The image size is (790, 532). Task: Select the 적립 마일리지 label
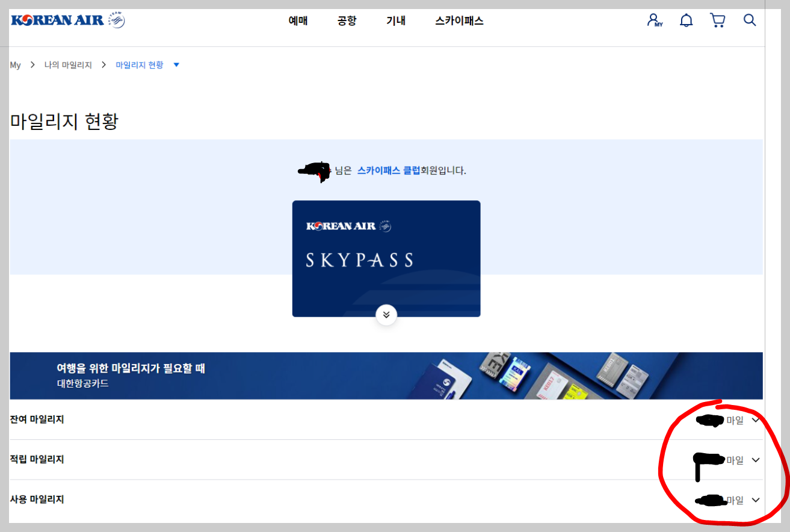[37, 459]
